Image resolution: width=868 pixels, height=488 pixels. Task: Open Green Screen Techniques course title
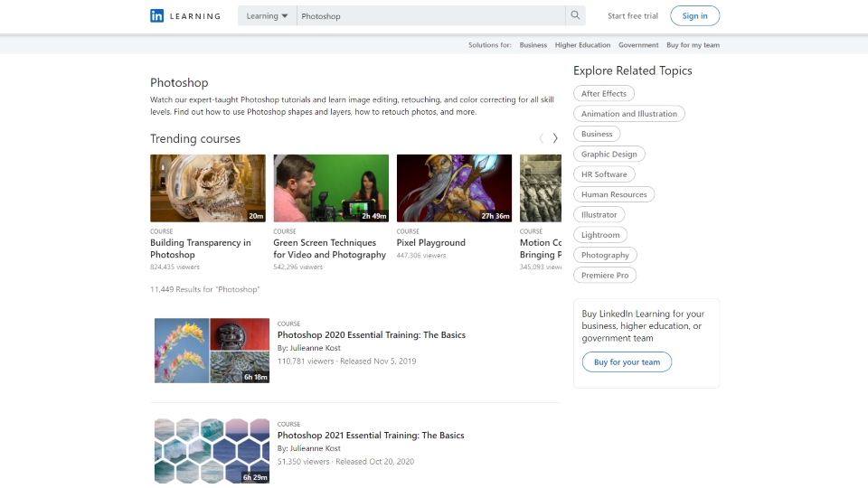[x=329, y=249]
